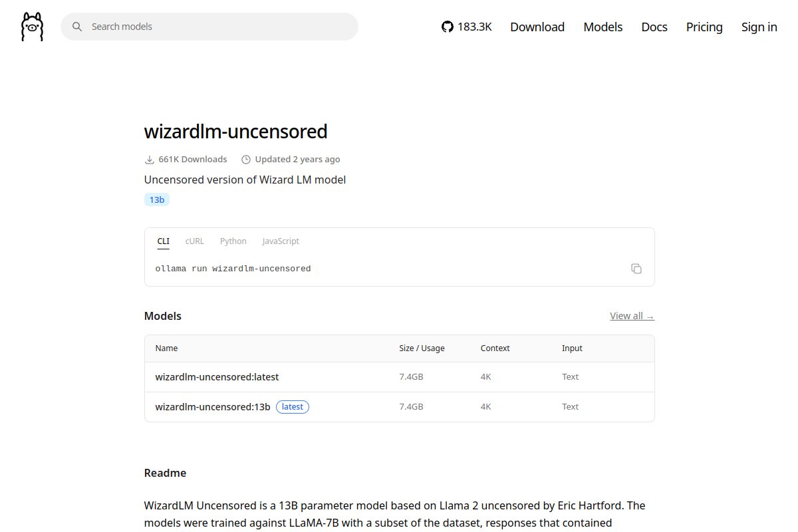Switch to the Python tab
The height and width of the screenshot is (532, 798).
click(x=233, y=241)
